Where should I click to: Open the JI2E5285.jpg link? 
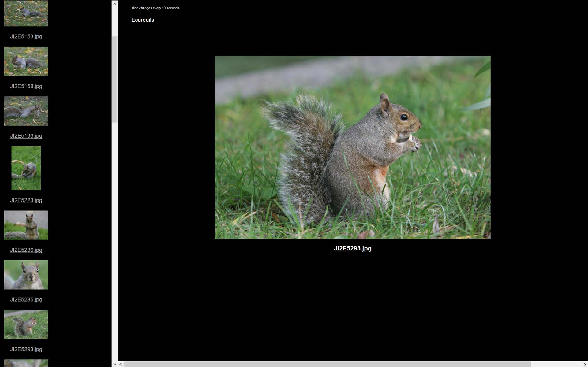(26, 300)
